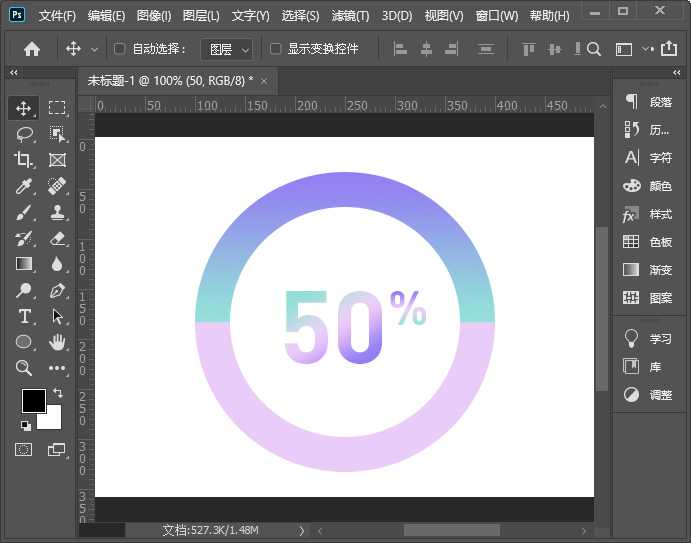Select the Spot Healing Brush tool

coord(57,186)
